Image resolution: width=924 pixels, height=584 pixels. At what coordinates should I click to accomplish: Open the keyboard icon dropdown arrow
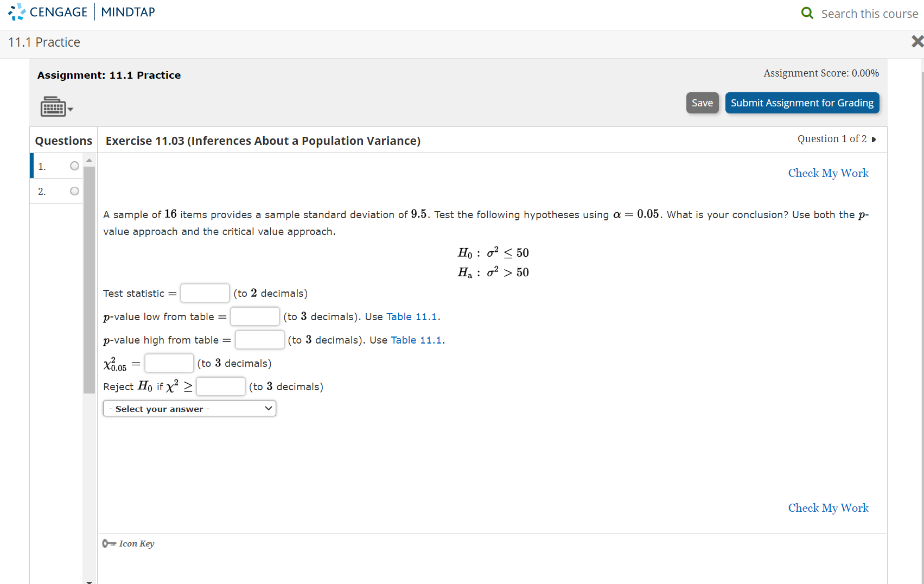coord(69,110)
